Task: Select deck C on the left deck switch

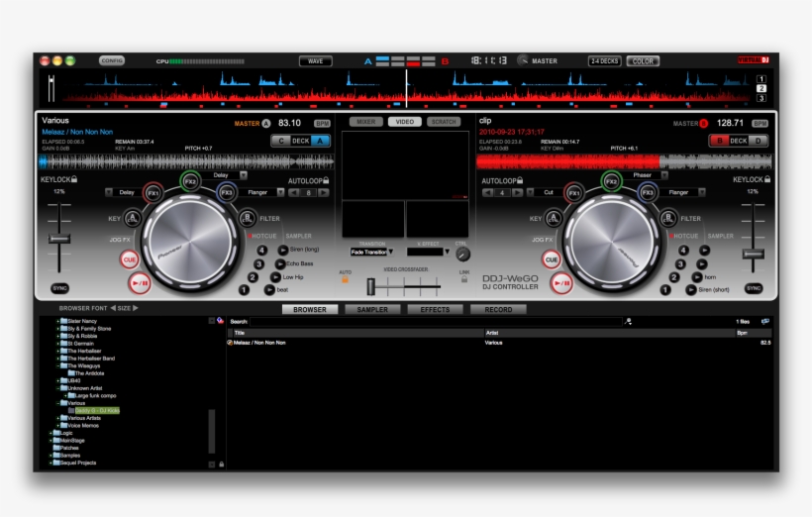Action: coord(281,141)
